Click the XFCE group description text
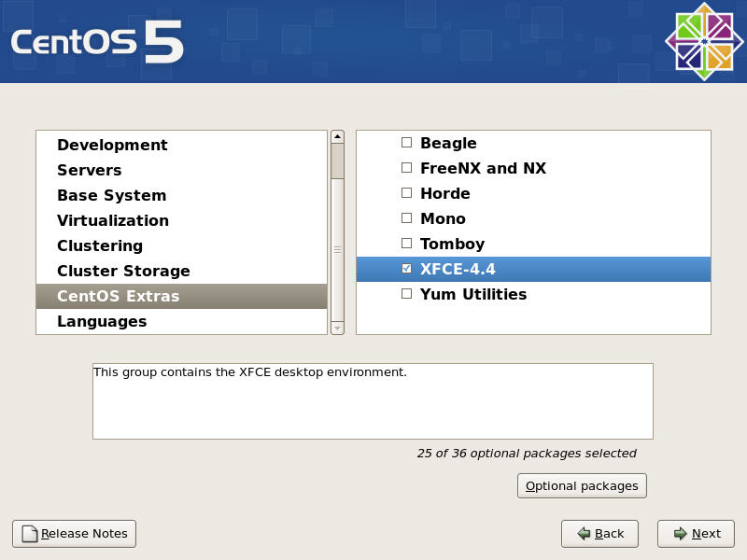The width and height of the screenshot is (747, 560). click(x=250, y=371)
